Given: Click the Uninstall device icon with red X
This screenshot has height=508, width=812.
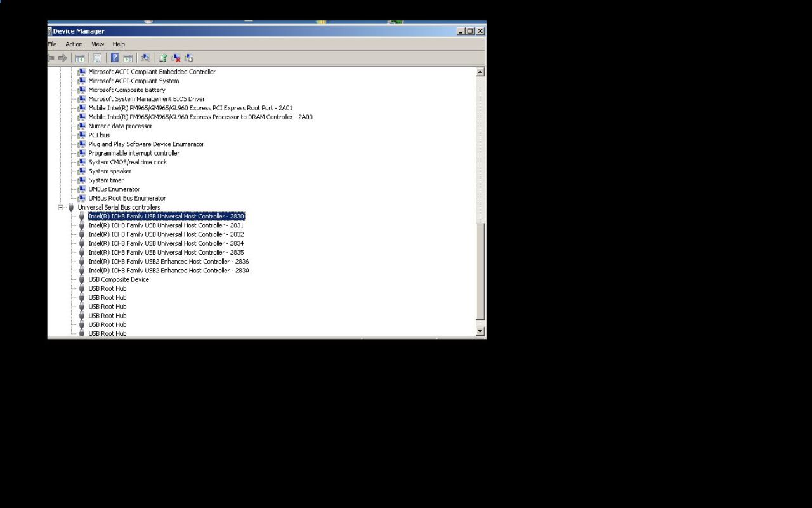Looking at the screenshot, I should click(176, 58).
